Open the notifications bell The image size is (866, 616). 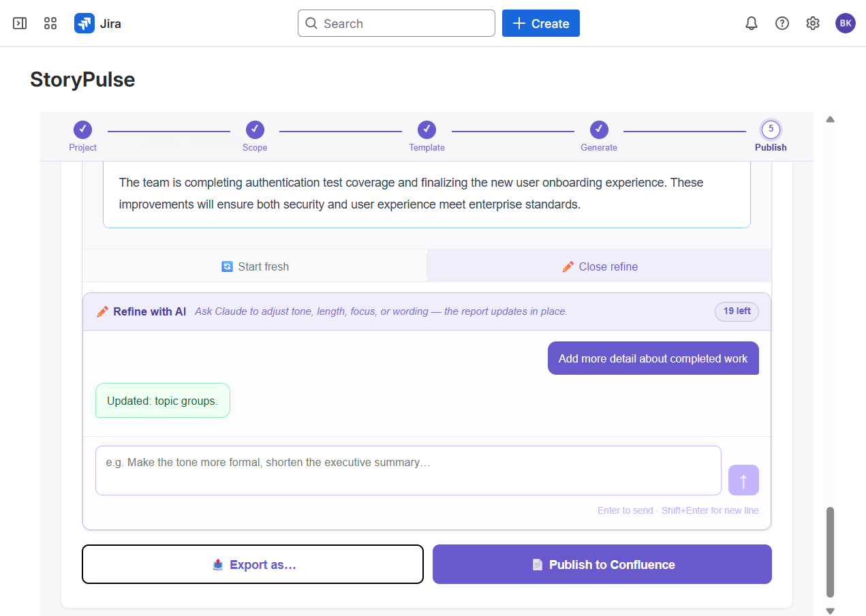click(752, 23)
